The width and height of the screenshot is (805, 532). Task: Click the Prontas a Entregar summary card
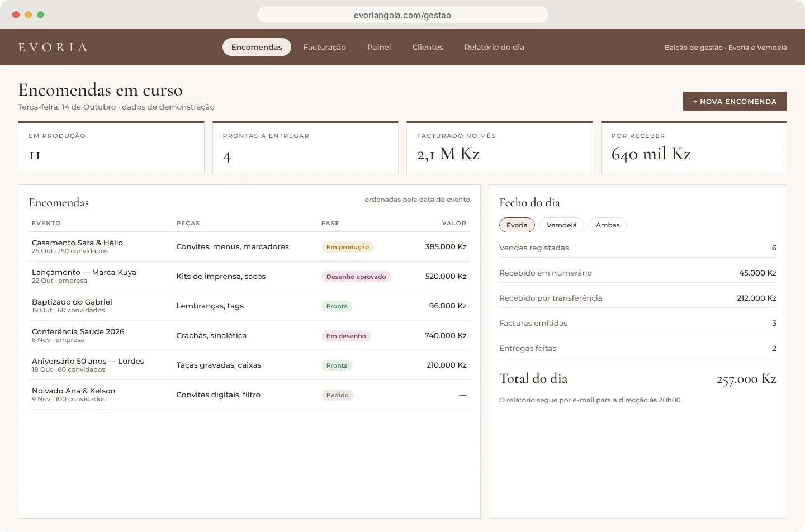point(305,148)
